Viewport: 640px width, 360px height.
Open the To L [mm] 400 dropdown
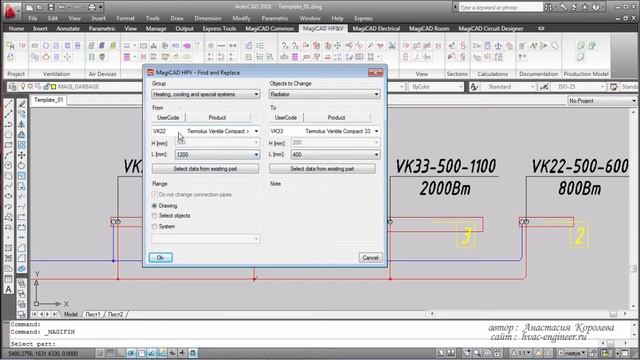click(335, 155)
